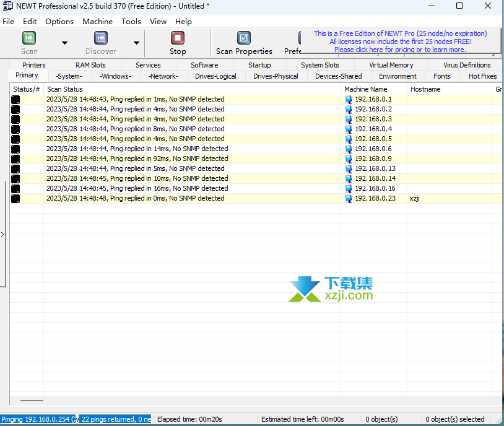The height and width of the screenshot is (426, 504).
Task: Open the Tools menu
Action: [131, 22]
